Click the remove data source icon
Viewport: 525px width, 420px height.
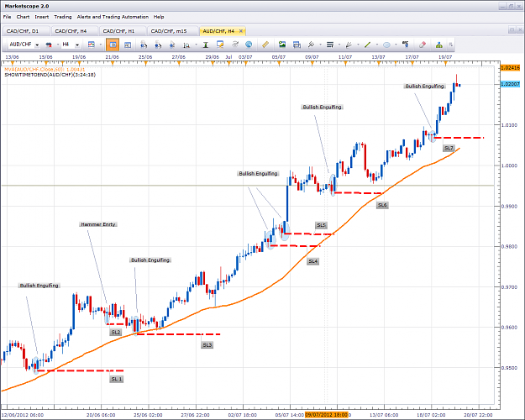tap(49, 45)
